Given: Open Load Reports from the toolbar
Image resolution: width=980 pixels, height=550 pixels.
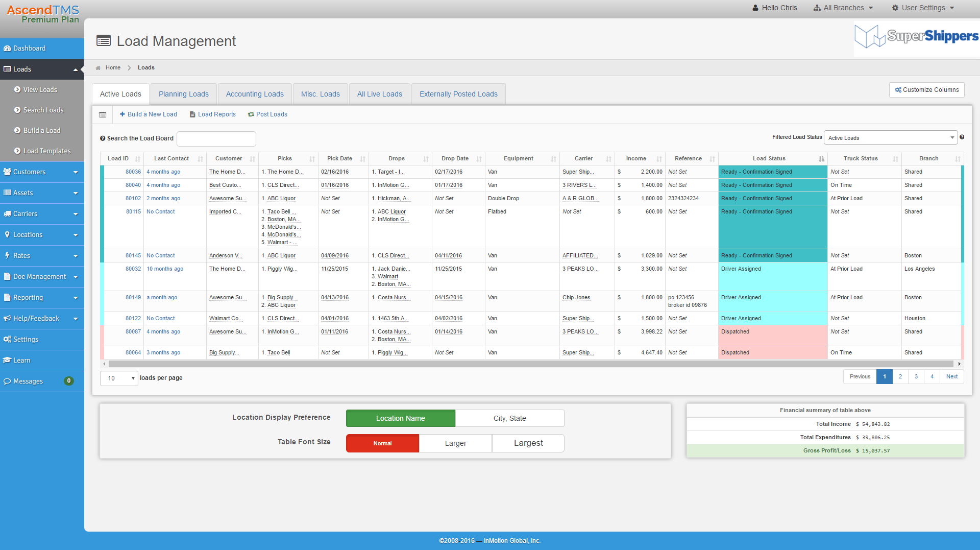Looking at the screenshot, I should (x=212, y=114).
